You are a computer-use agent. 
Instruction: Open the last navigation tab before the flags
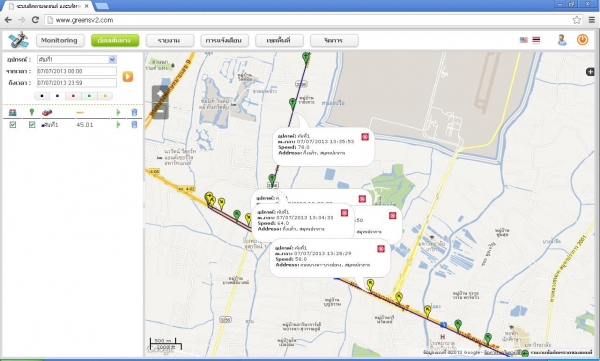334,40
